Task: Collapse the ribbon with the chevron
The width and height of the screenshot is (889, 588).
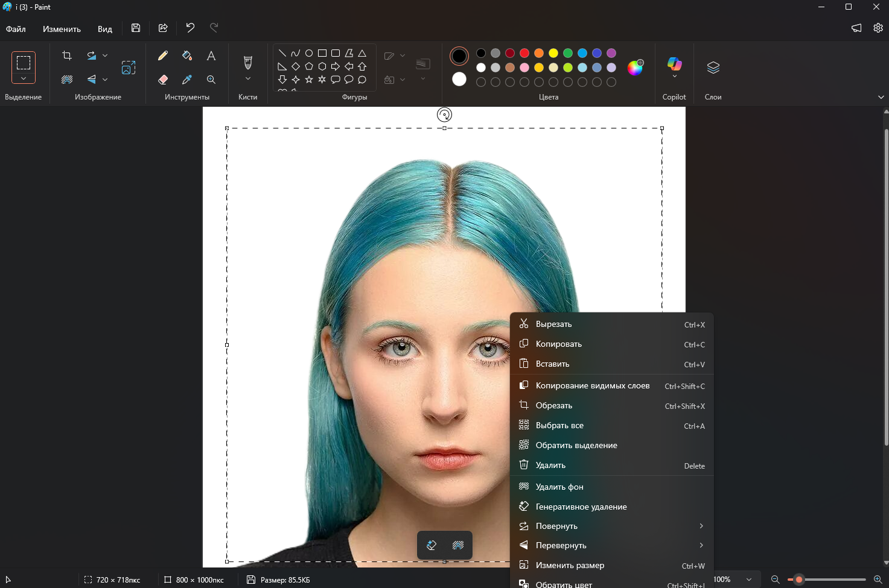Action: pyautogui.click(x=881, y=97)
